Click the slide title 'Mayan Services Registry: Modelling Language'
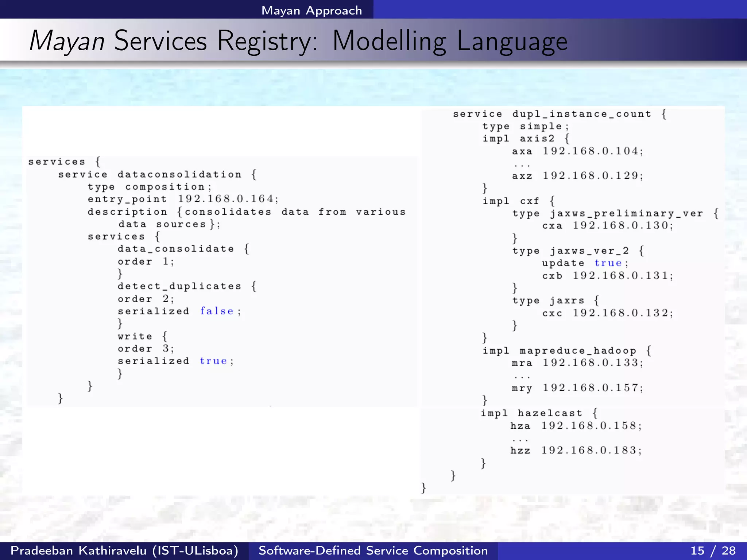 [298, 41]
